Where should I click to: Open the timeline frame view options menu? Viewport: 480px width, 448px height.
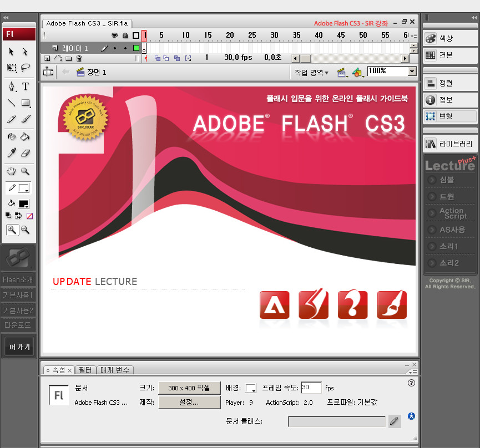tap(414, 36)
